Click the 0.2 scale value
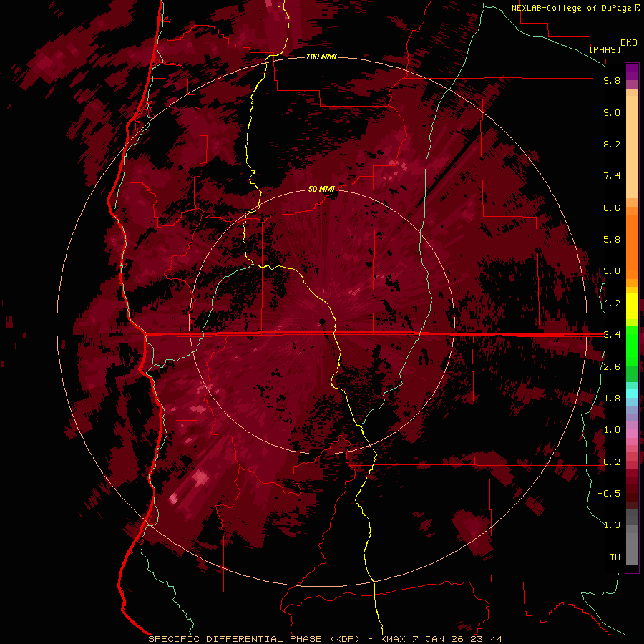Screen dimensions: 644x644 point(612,462)
